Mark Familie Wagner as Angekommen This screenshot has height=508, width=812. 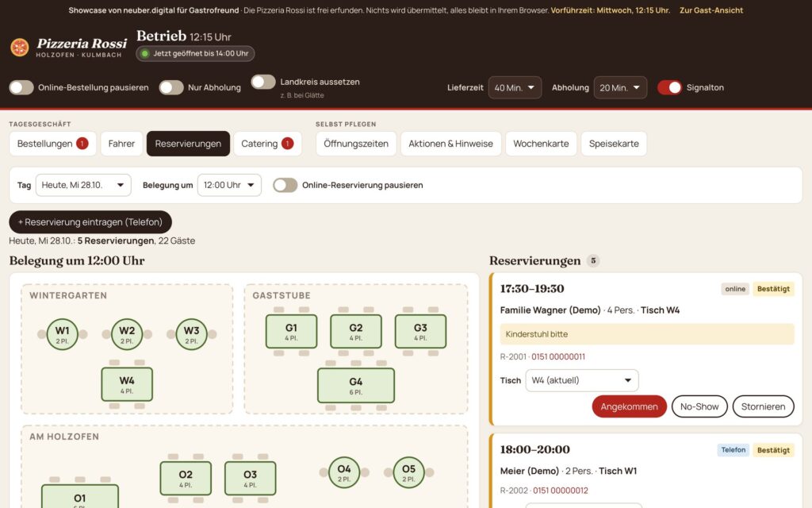629,406
